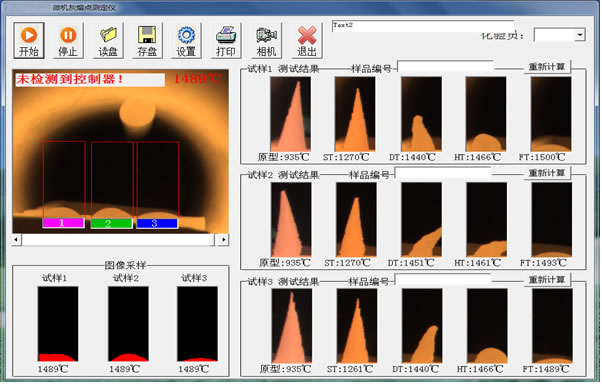Image resolution: width=602 pixels, height=384 pixels.
Task: Click 重新计算 button for 试样2
Action: point(547,173)
